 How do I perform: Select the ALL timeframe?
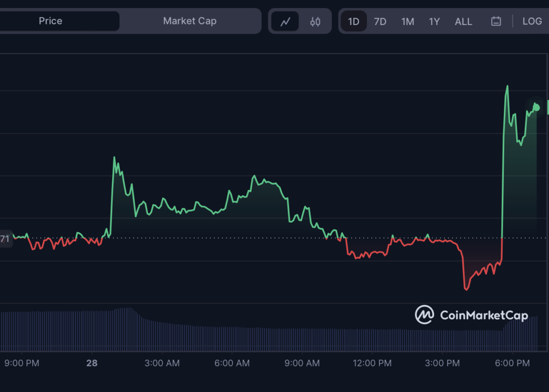(x=463, y=21)
